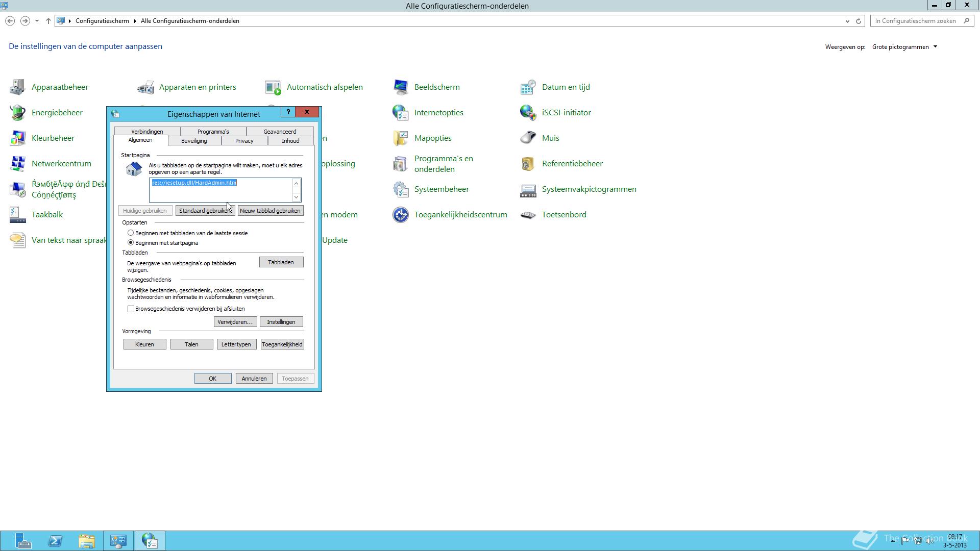Expand breadcrumb arrow before Configuratiescherm

(x=70, y=21)
